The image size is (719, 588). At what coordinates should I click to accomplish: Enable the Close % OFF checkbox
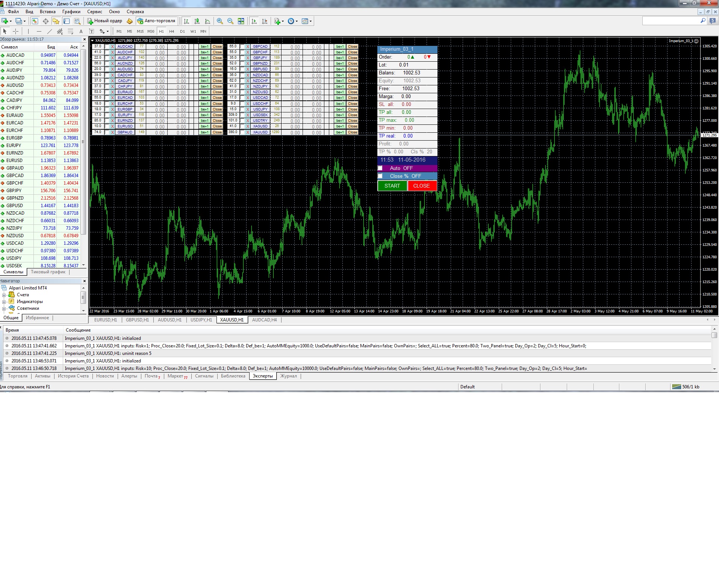tap(380, 176)
